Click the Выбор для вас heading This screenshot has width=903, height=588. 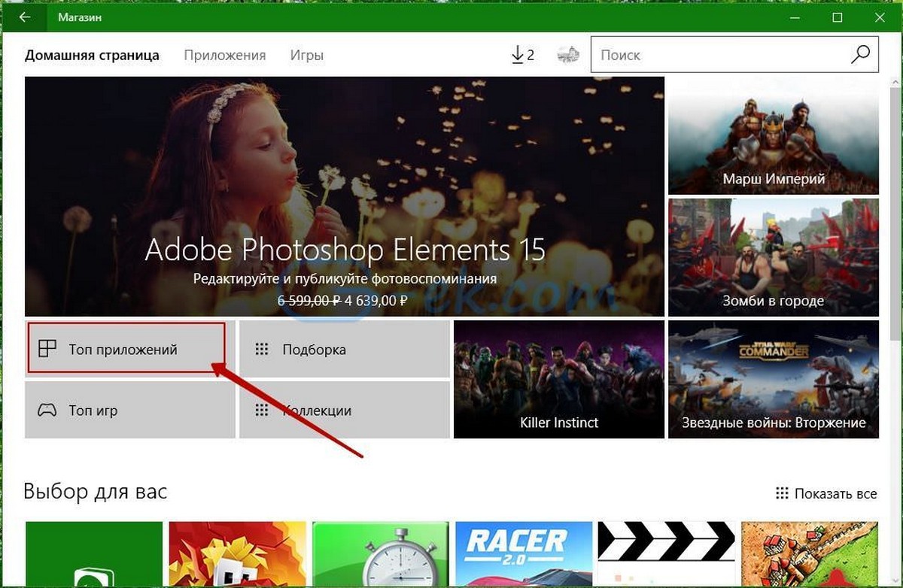(96, 492)
